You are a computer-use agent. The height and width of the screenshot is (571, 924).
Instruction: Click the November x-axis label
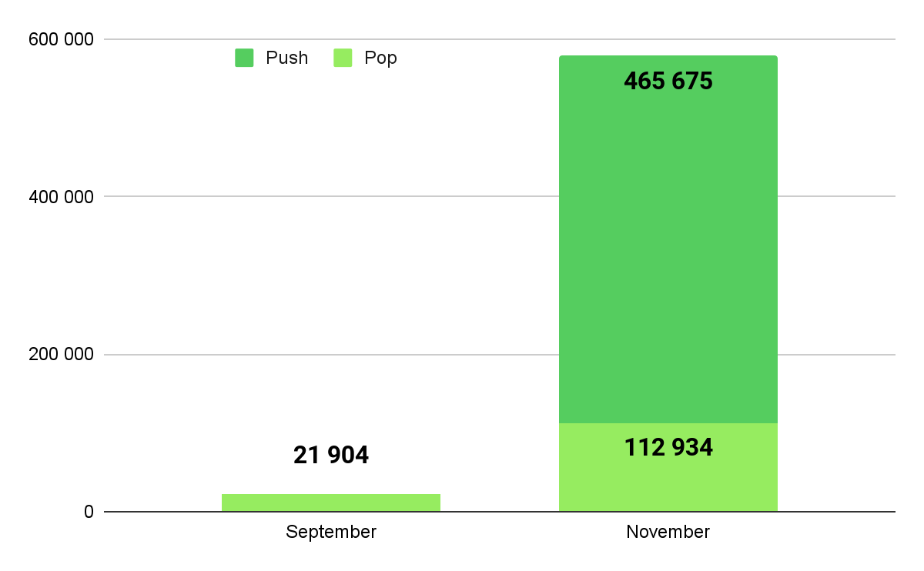click(668, 532)
